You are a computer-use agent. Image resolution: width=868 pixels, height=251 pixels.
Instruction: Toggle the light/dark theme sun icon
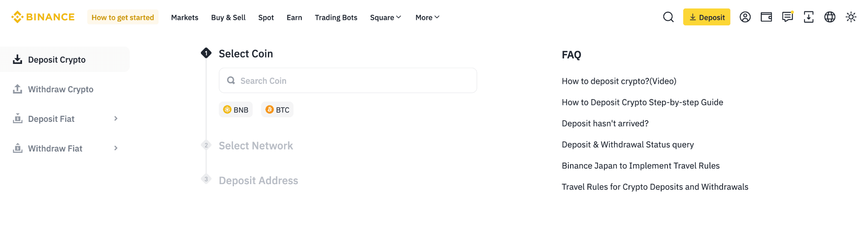coord(851,17)
